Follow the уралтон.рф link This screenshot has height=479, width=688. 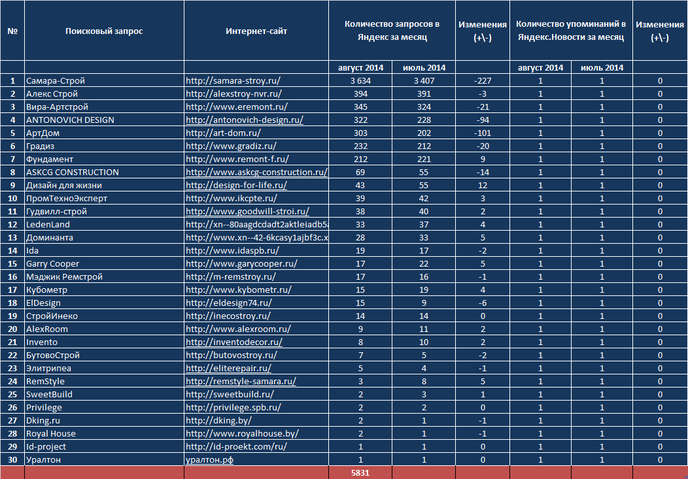point(210,460)
